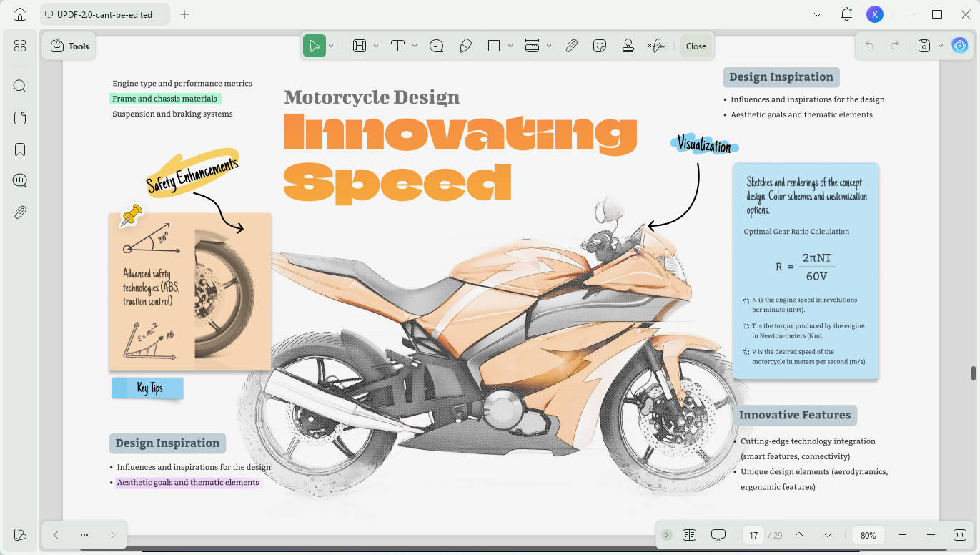Toggle the 1:1 actual size view
Viewport: 980px width, 555px height.
click(x=960, y=535)
